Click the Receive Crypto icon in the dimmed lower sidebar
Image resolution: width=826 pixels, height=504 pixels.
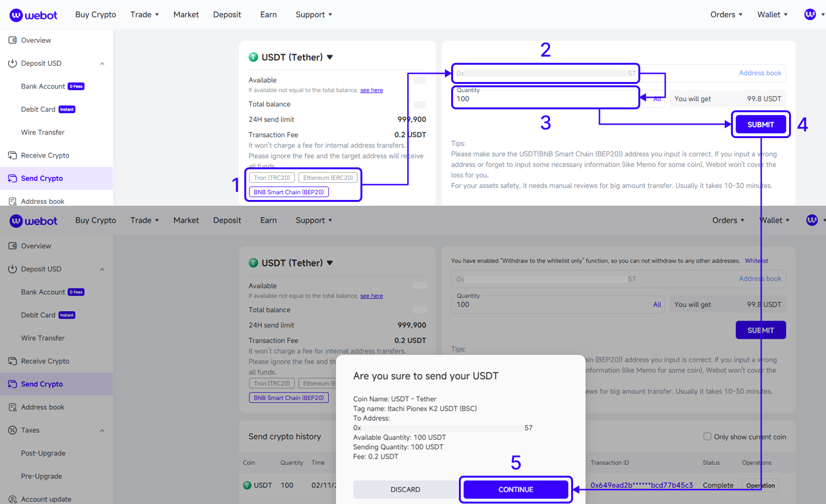pos(13,361)
